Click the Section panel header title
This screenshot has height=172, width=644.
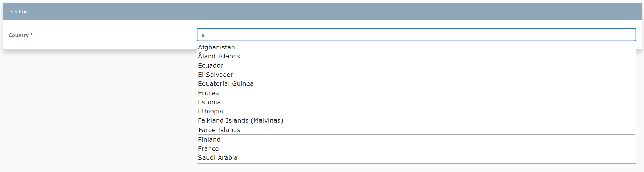click(19, 12)
